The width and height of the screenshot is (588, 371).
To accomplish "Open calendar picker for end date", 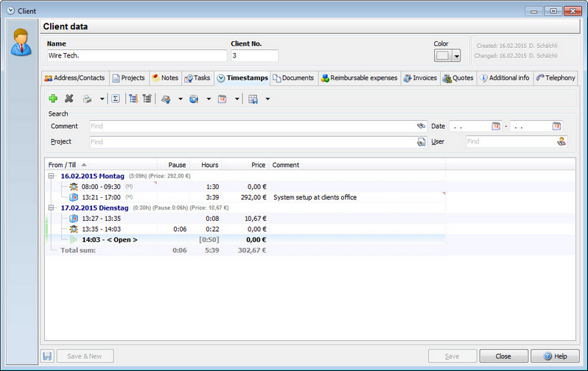I will tap(556, 126).
